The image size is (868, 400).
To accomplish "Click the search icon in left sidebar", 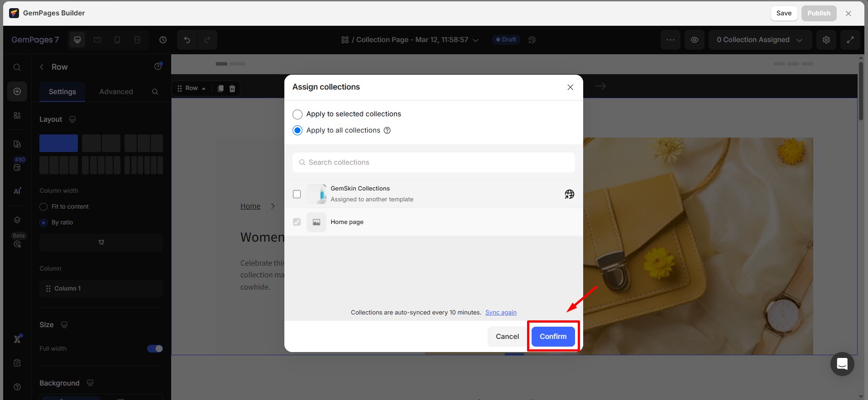I will [x=17, y=67].
